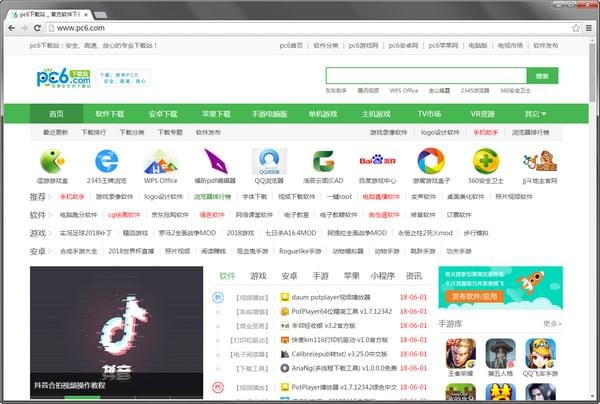The image size is (600, 404).
Task: Open the colorful shutter game box icon
Action: click(431, 161)
